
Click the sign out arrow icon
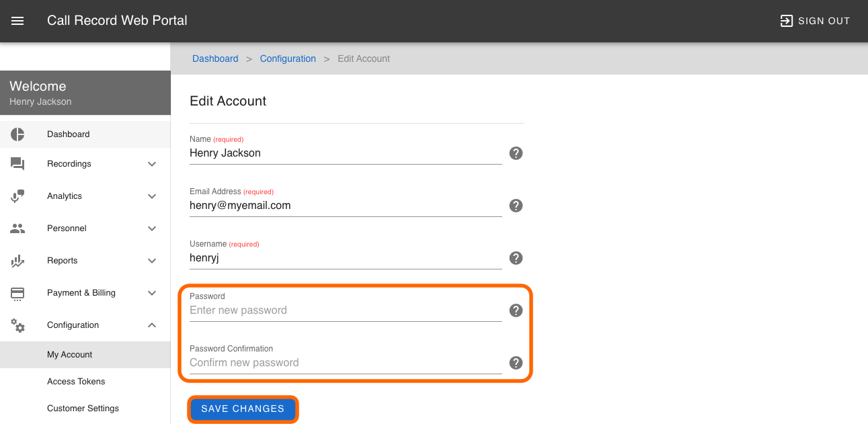[786, 21]
